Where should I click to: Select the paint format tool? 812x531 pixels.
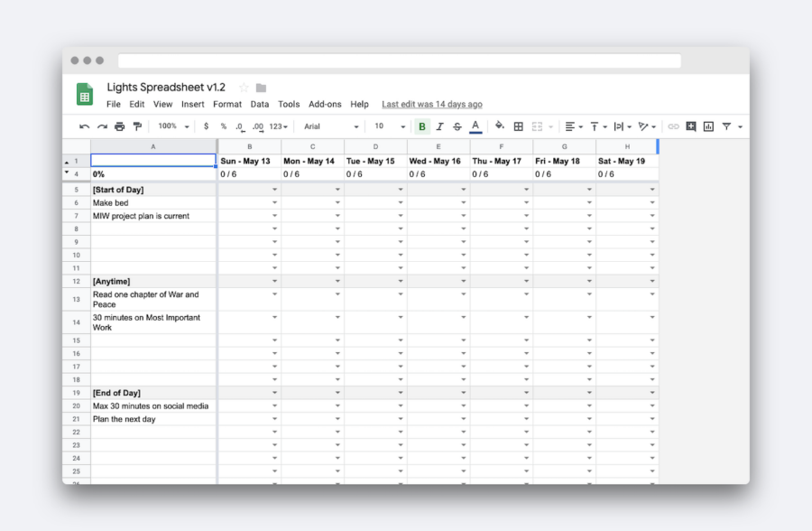click(137, 126)
